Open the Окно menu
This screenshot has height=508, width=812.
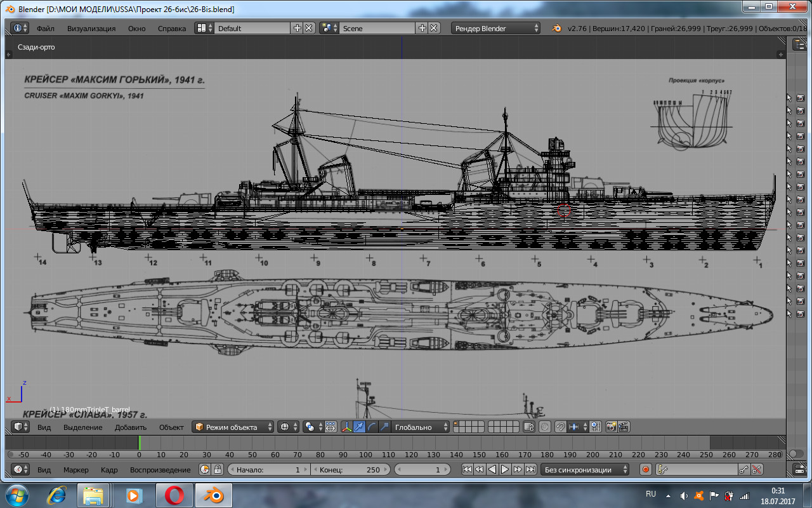coord(136,29)
